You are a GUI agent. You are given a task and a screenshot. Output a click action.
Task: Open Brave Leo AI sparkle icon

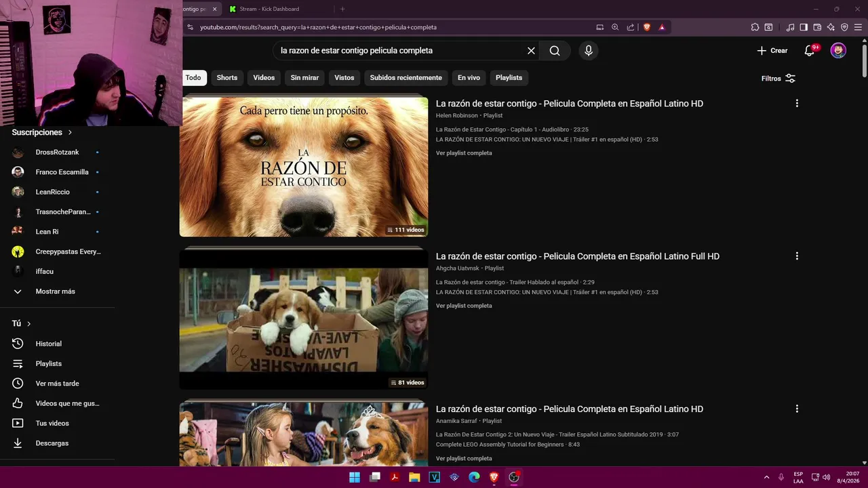tap(831, 27)
